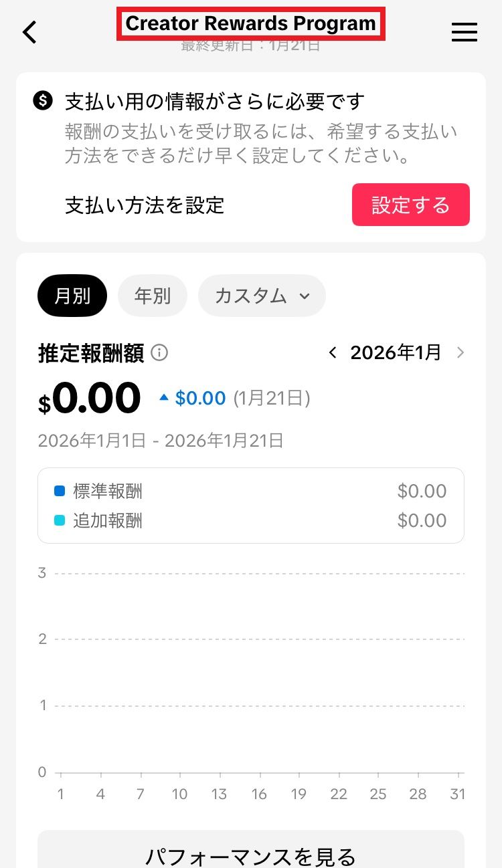Tap the $0.00 estimated reward amount

[x=90, y=399]
